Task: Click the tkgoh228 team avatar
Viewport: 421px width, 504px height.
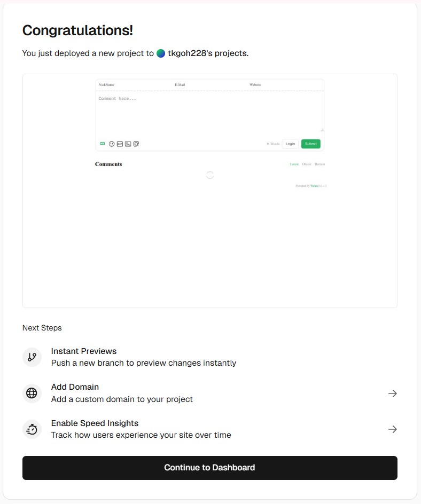Action: 161,53
